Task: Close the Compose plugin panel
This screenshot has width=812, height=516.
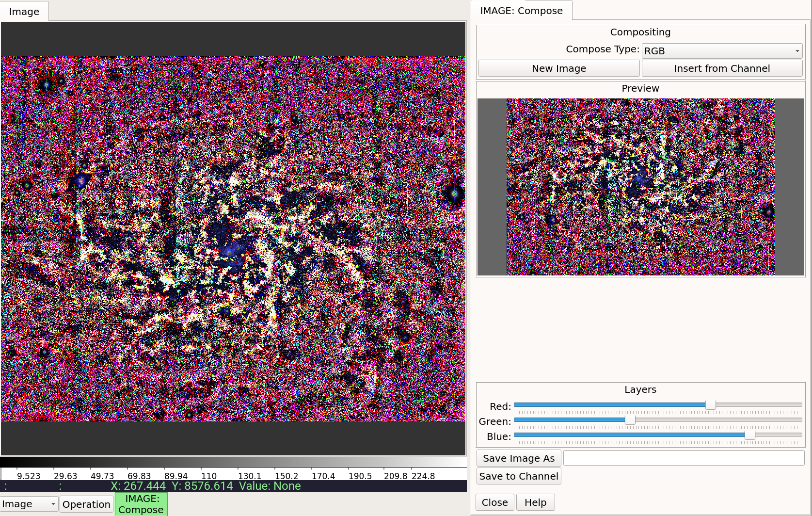Action: (495, 502)
